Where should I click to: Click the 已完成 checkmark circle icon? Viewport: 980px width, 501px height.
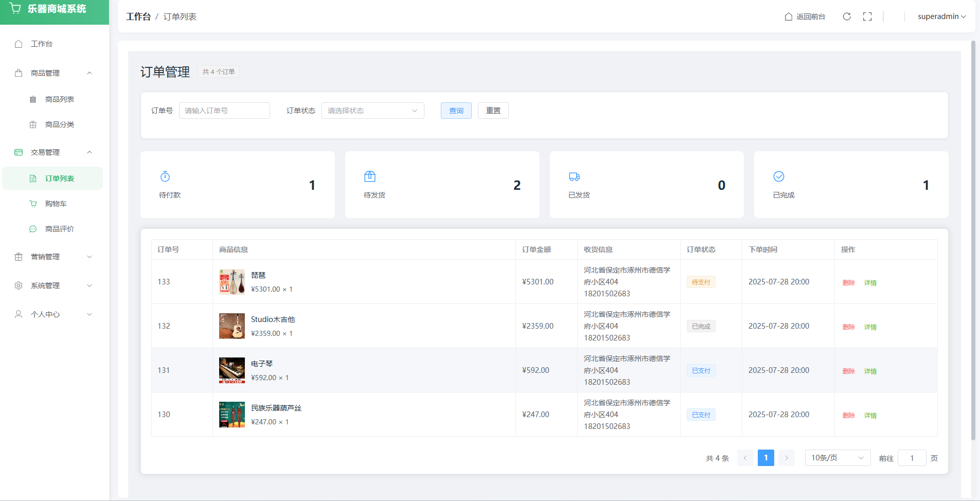[779, 176]
